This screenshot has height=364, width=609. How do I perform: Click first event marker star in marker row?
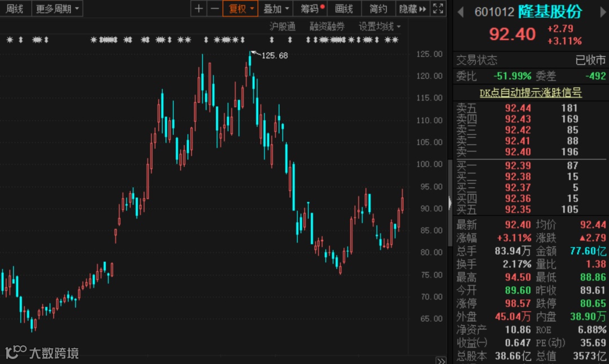pos(10,39)
